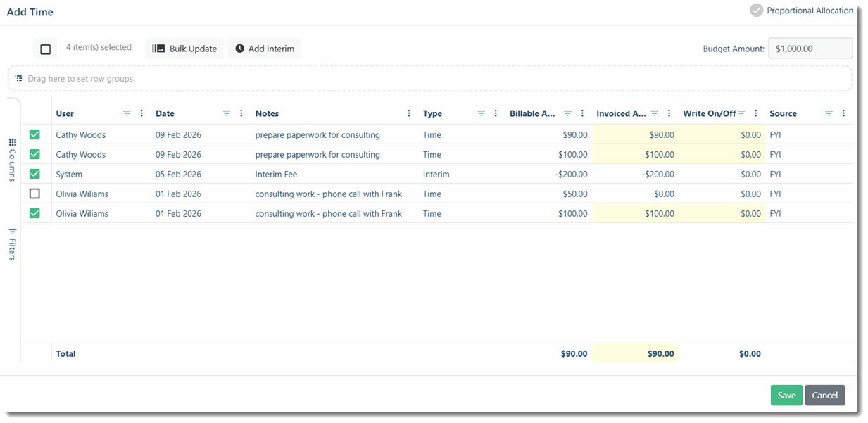Save the time entries
The width and height of the screenshot is (868, 423).
(x=786, y=395)
